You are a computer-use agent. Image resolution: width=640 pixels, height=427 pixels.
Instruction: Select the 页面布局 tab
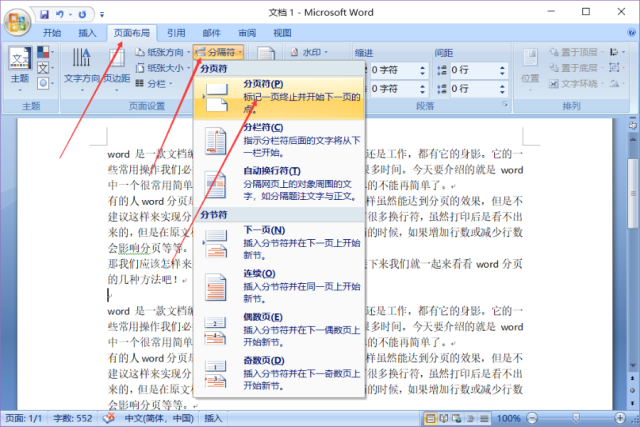(x=131, y=33)
